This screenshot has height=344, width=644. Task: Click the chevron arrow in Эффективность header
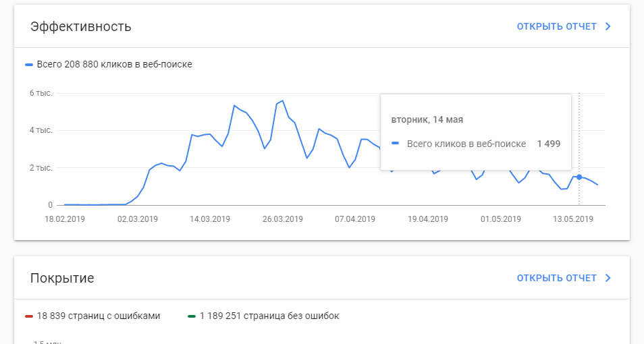pos(608,26)
